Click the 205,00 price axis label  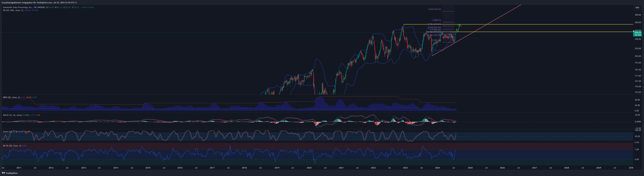click(638, 56)
